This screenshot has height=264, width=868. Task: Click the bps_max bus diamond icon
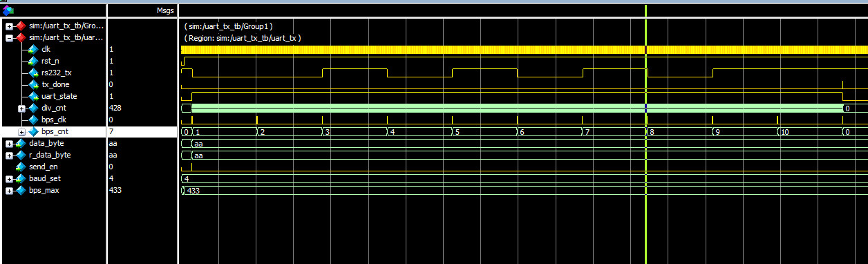(21, 190)
